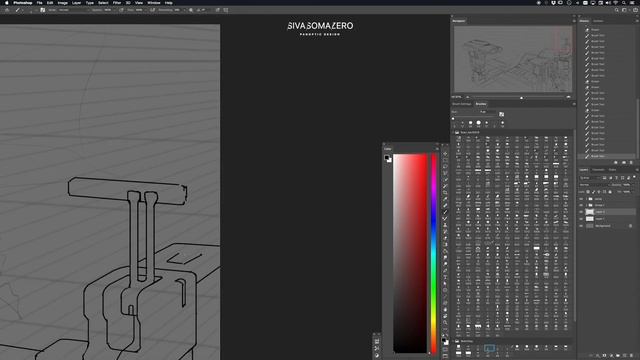
Task: Hide the Background layer
Action: (x=581, y=226)
